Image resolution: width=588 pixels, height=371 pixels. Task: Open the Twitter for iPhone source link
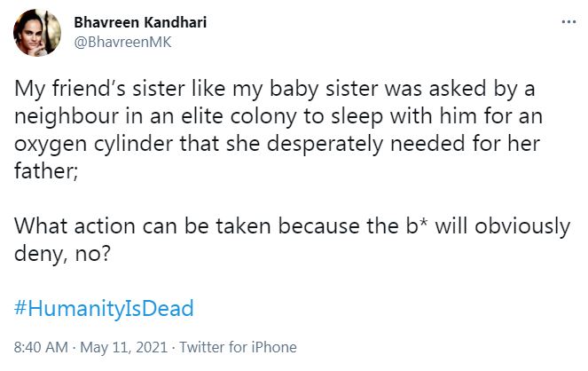coord(238,347)
